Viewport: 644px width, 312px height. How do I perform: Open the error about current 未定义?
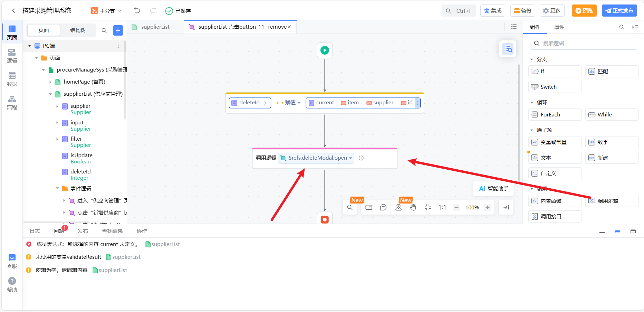[x=88, y=244]
